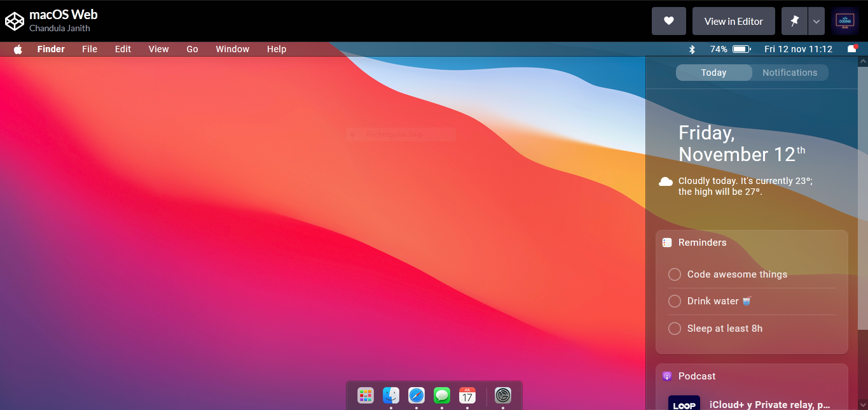
Task: Love this pen with the heart button
Action: [x=669, y=21]
